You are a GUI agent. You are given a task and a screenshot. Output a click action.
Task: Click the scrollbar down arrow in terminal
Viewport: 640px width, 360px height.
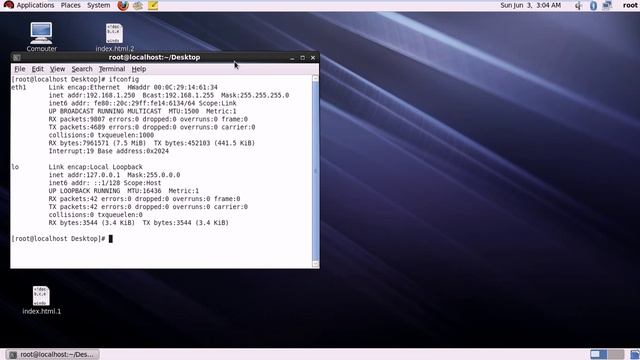tap(316, 264)
